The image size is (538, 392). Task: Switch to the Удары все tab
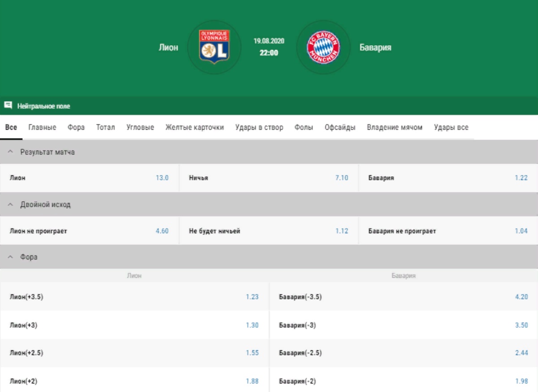(451, 128)
